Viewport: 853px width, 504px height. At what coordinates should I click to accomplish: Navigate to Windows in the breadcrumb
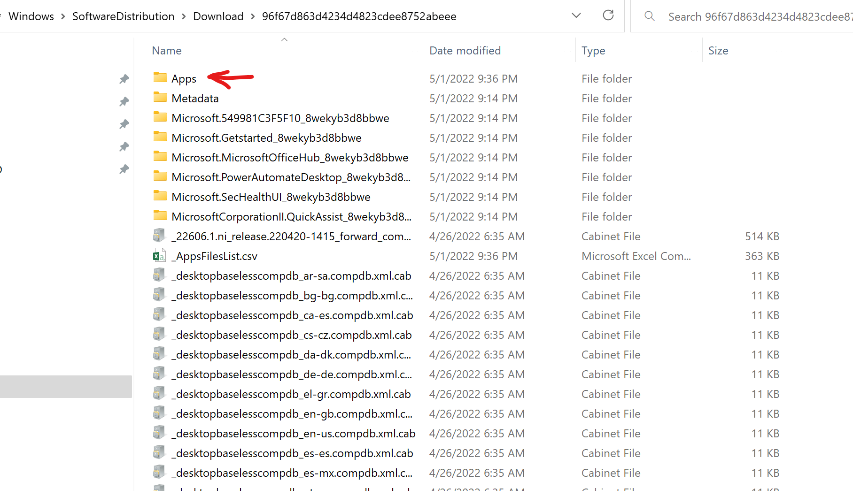click(x=31, y=16)
